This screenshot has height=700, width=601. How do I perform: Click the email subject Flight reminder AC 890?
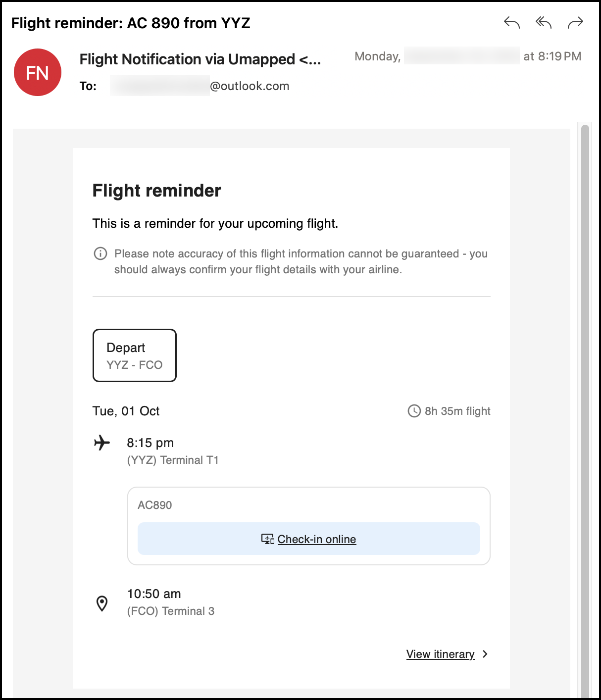click(131, 23)
